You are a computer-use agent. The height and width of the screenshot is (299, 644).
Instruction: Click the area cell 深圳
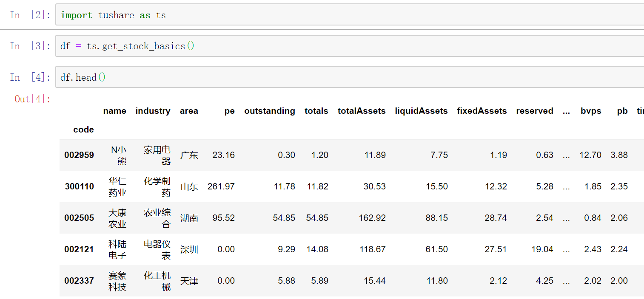(189, 249)
